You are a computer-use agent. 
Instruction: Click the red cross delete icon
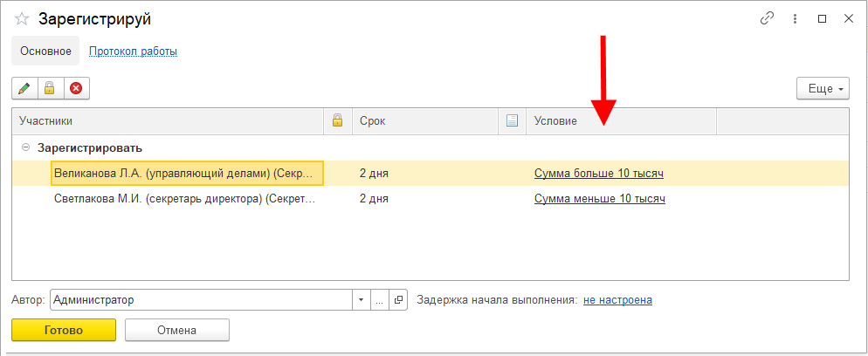point(76,88)
